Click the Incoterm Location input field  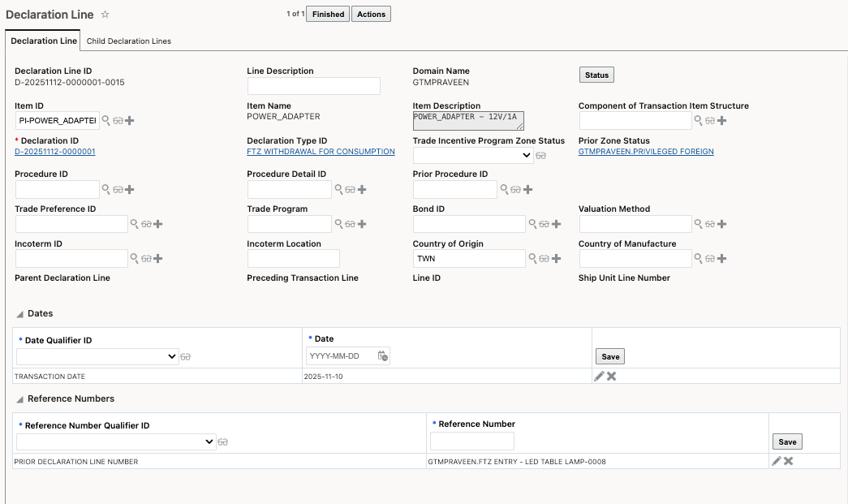[x=293, y=258]
